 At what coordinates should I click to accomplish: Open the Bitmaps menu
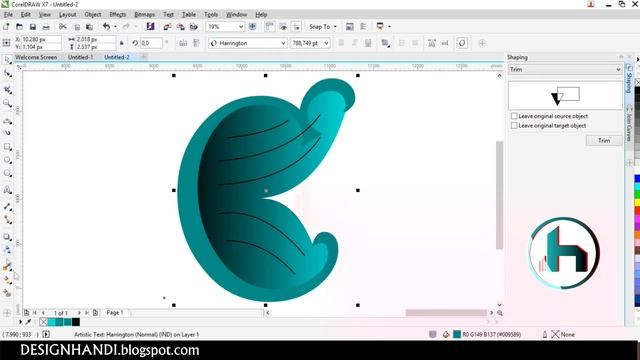[144, 15]
